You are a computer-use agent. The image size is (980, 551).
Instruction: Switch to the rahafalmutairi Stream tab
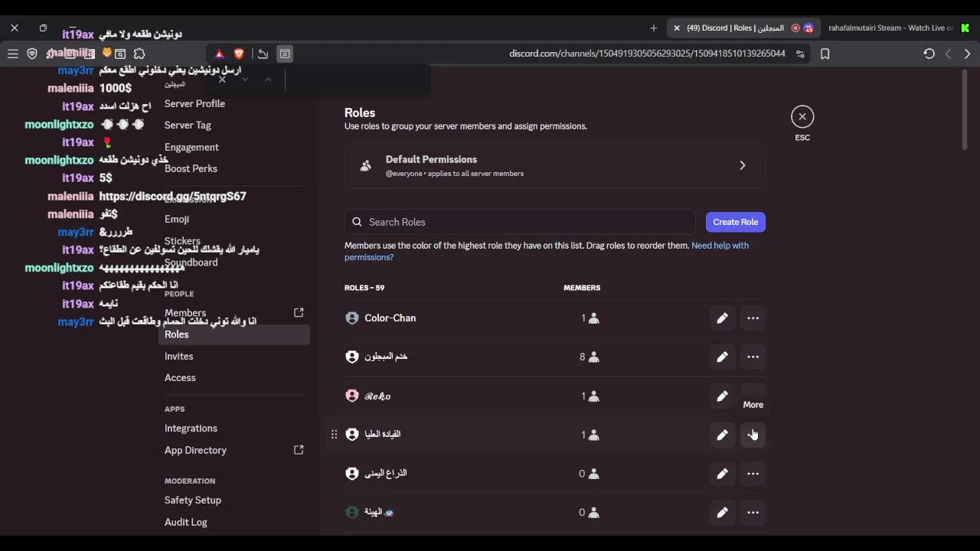(x=890, y=28)
